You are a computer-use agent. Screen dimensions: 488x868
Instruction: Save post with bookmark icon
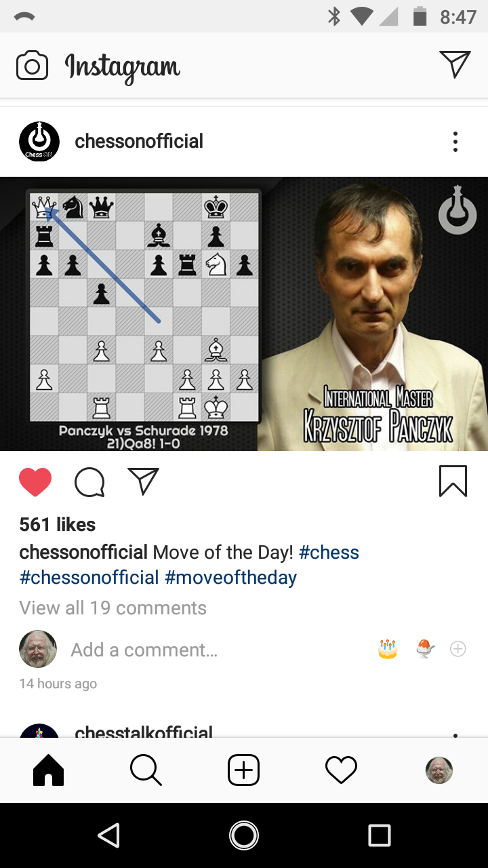(453, 481)
